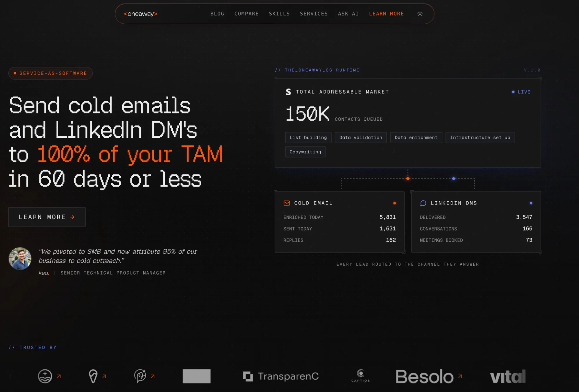This screenshot has height=392, width=579.
Task: Open the ASK AI nav item
Action: pos(348,14)
